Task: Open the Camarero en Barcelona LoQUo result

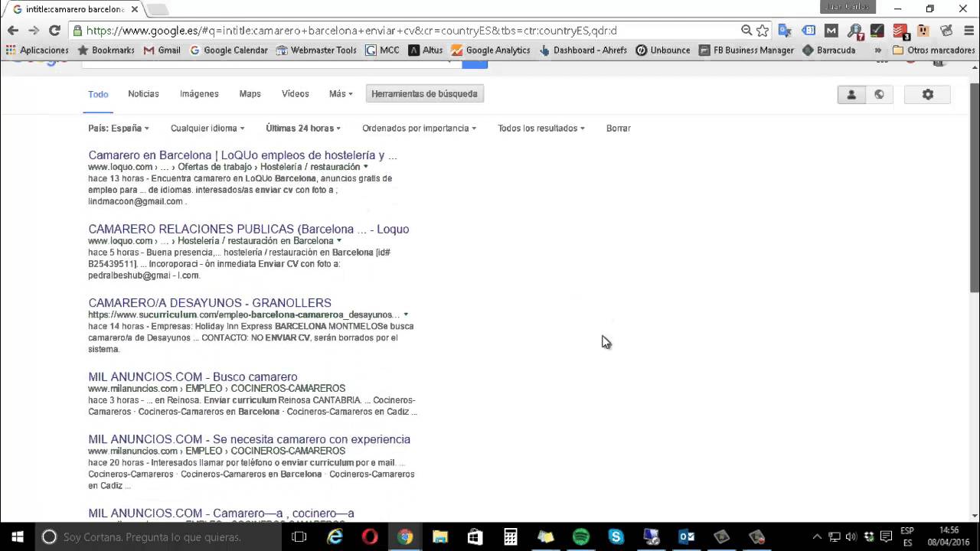Action: point(243,155)
